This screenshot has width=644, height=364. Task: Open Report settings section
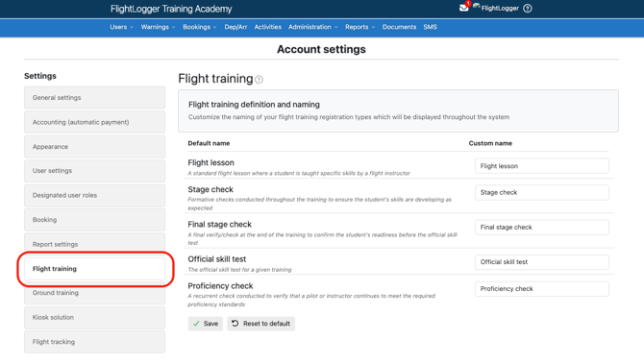(x=94, y=244)
